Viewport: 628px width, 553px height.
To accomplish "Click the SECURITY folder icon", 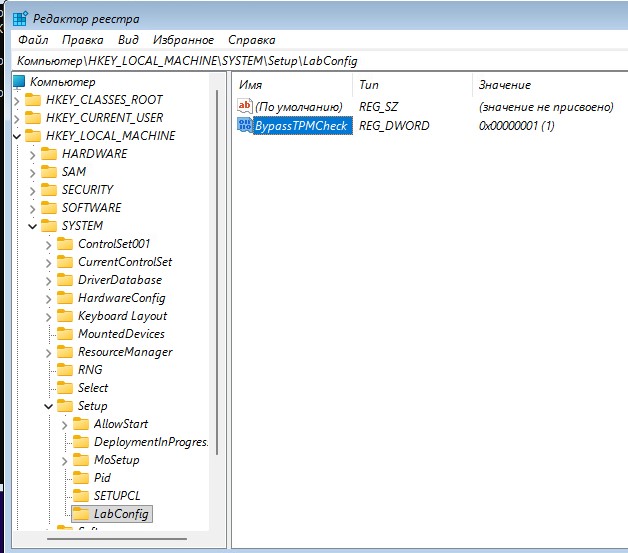I will [49, 189].
